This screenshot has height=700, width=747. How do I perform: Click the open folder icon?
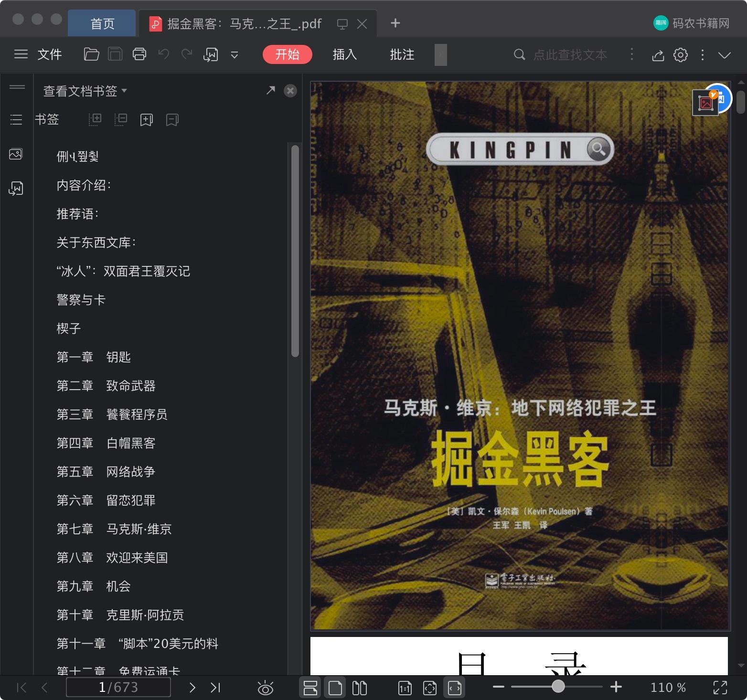[x=91, y=54]
